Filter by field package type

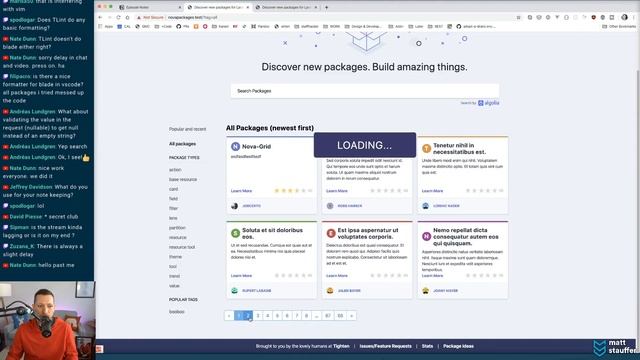(173, 198)
